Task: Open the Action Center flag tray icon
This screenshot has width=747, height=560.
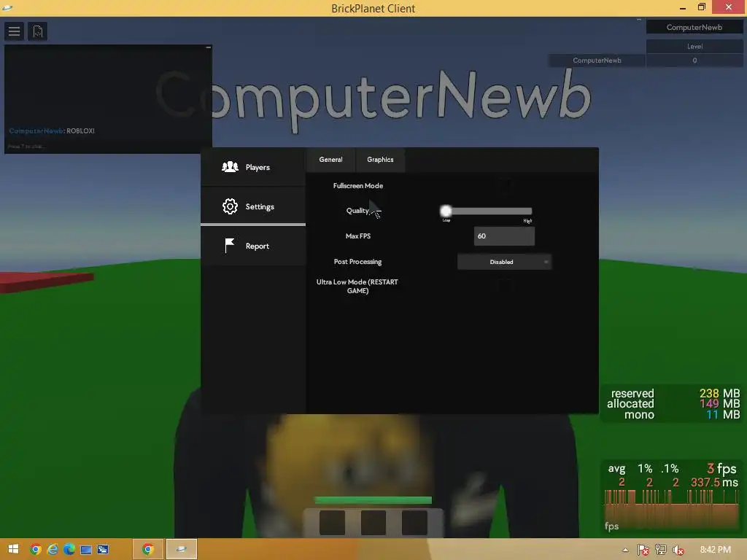Action: pos(643,550)
